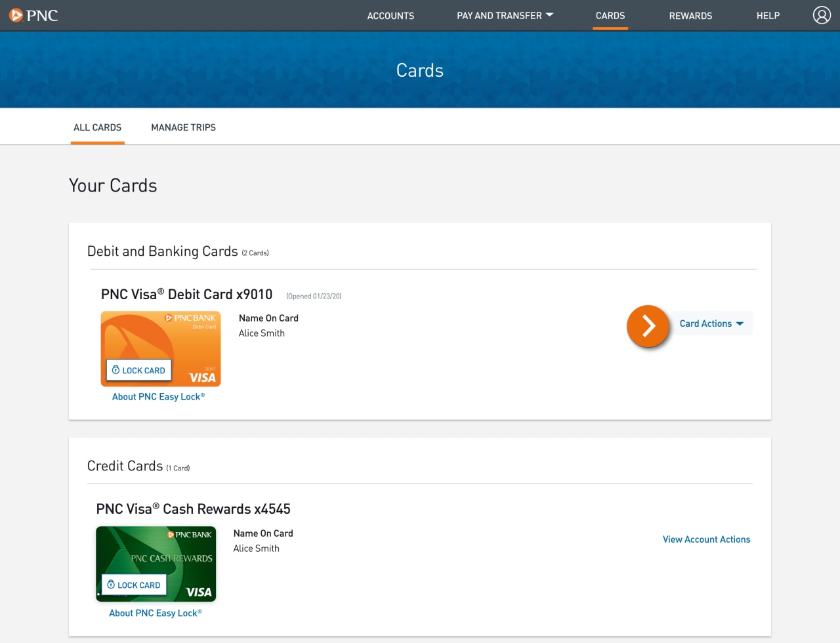Click the lock icon on the Cash Rewards card
The height and width of the screenshot is (643, 840).
pos(110,585)
